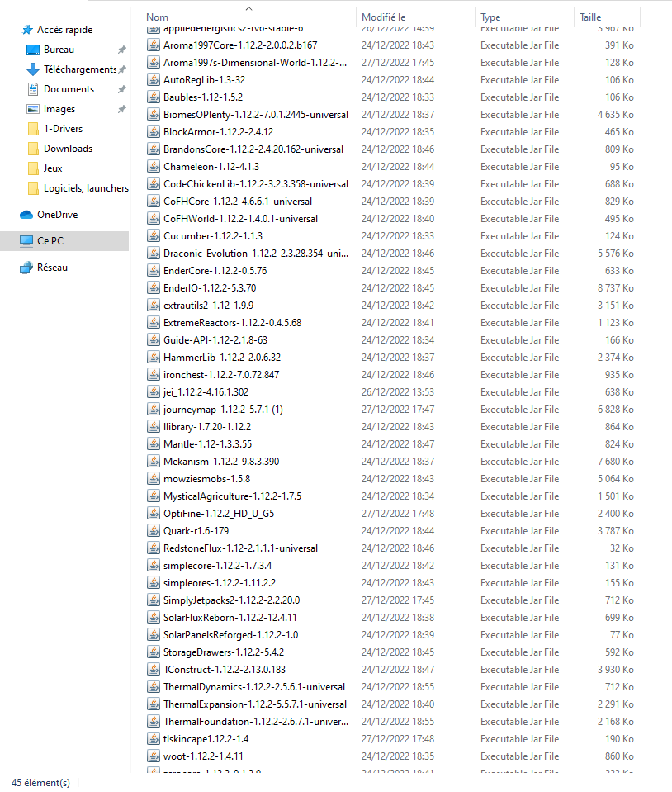Image resolution: width=672 pixels, height=792 pixels.
Task: Select file SolarFluxReborn-1.12.2-12.4.11
Action: pos(230,618)
